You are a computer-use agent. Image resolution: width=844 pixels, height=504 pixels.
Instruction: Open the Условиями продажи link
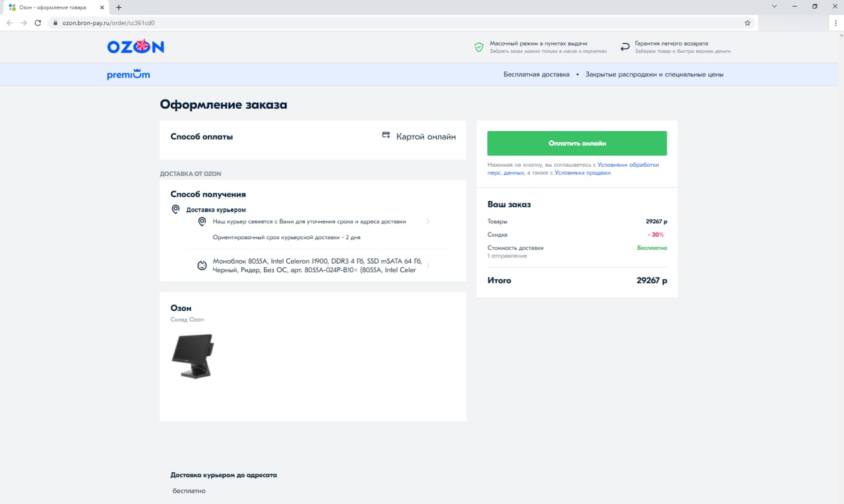(x=582, y=173)
